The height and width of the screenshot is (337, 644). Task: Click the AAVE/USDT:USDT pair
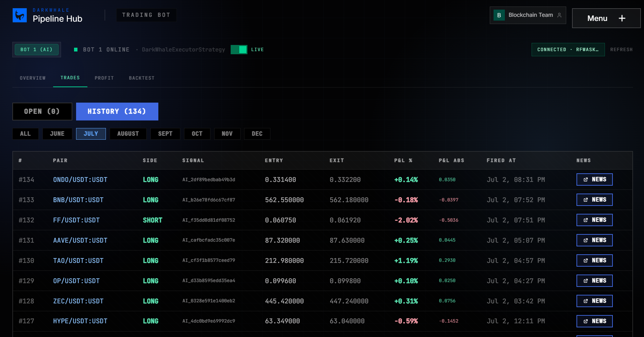pyautogui.click(x=80, y=241)
